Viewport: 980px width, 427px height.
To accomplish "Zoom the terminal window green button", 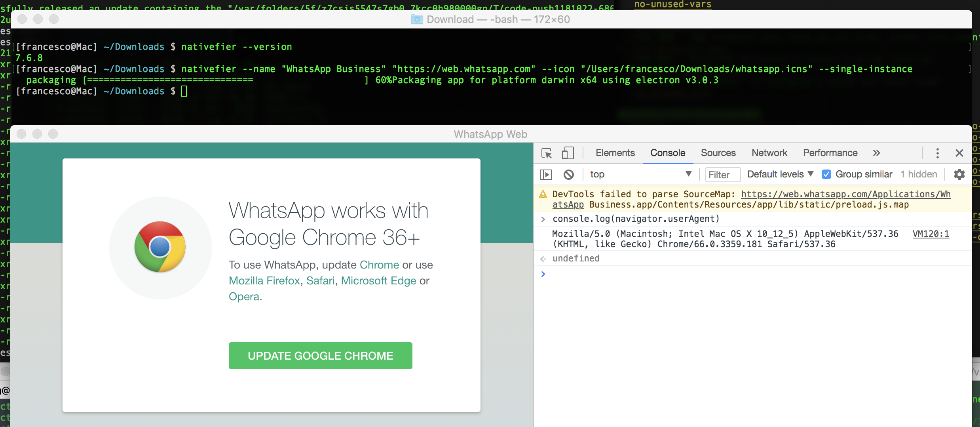I will pyautogui.click(x=54, y=19).
